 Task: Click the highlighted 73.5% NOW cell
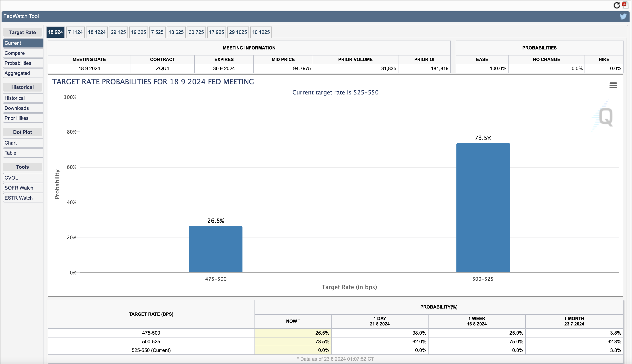[x=293, y=342]
